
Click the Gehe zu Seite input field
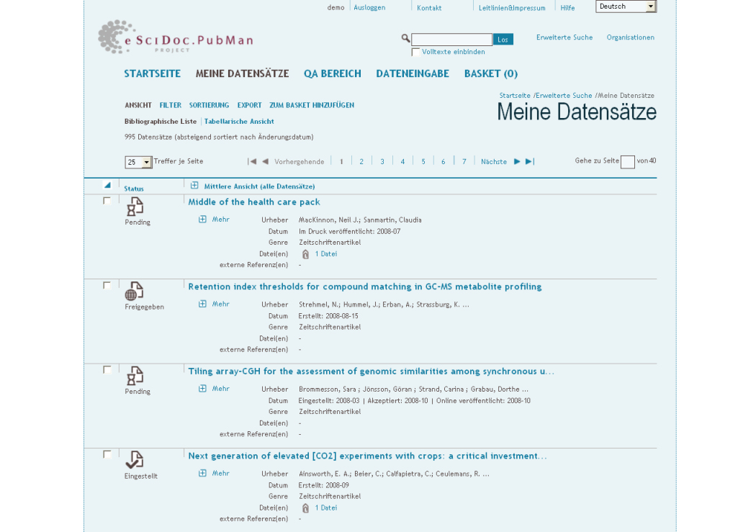coord(627,162)
